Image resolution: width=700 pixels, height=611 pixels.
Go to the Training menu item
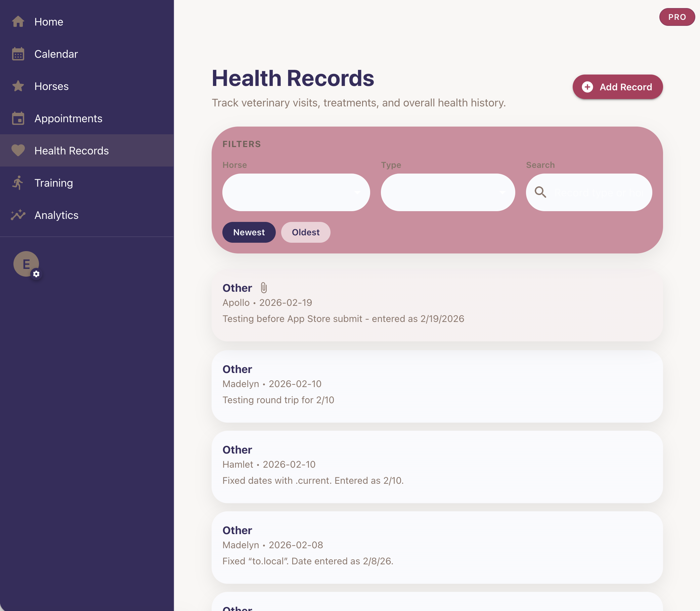[x=53, y=183]
